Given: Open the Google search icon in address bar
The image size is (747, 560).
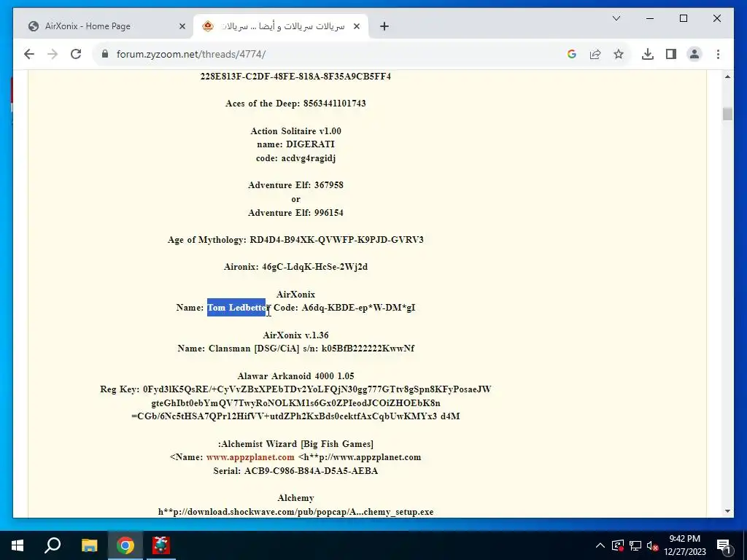Looking at the screenshot, I should tap(572, 54).
